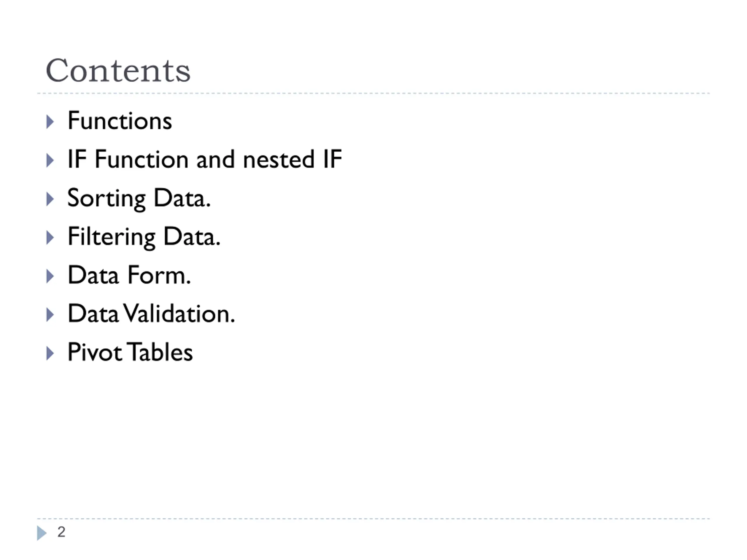
Task: Select the Filtering Data. text
Action: pos(144,237)
